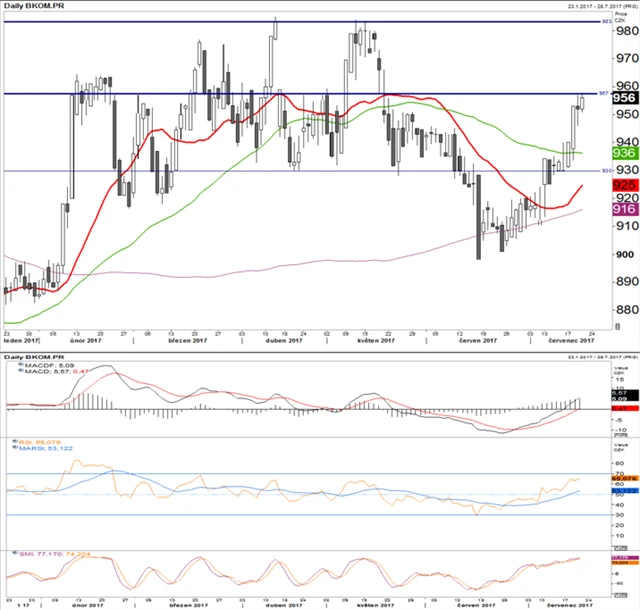Click the MACDF value label
Viewport: 640px width, 610px height.
pos(49,365)
